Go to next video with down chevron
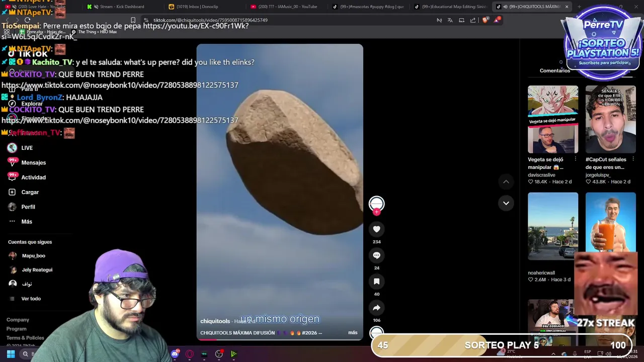The width and height of the screenshot is (644, 362). [x=506, y=203]
